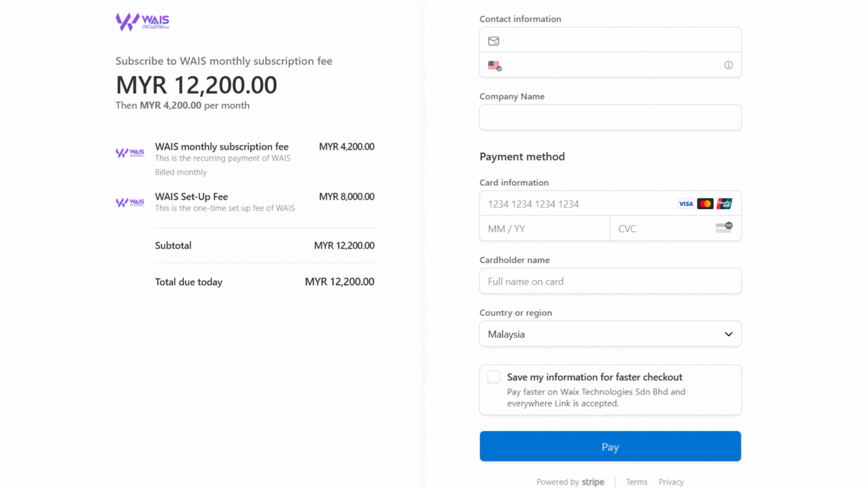868x488 pixels.
Task: Click the CVC card hint icon
Action: 724,227
